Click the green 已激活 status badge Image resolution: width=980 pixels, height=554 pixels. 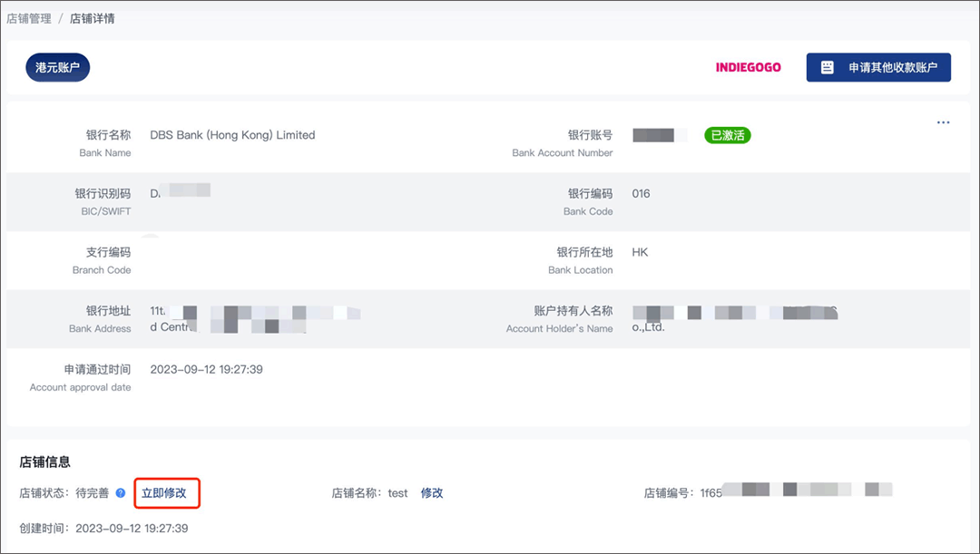click(728, 135)
